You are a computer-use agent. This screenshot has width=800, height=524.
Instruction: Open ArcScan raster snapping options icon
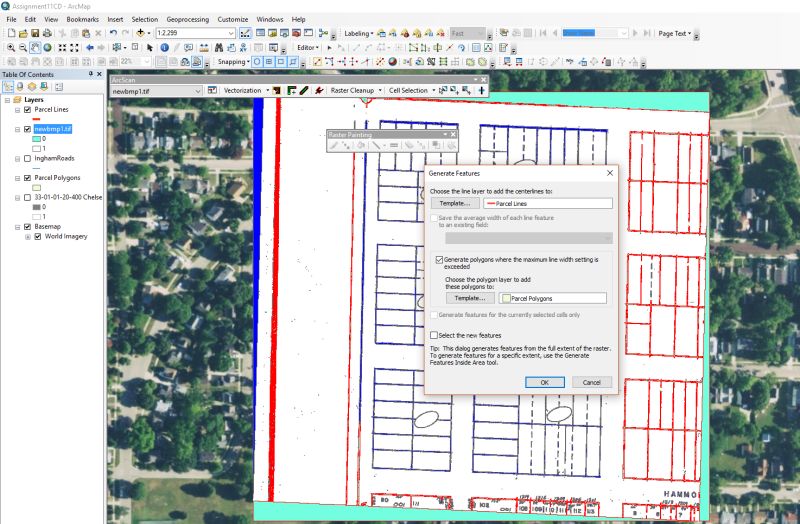tap(212, 90)
